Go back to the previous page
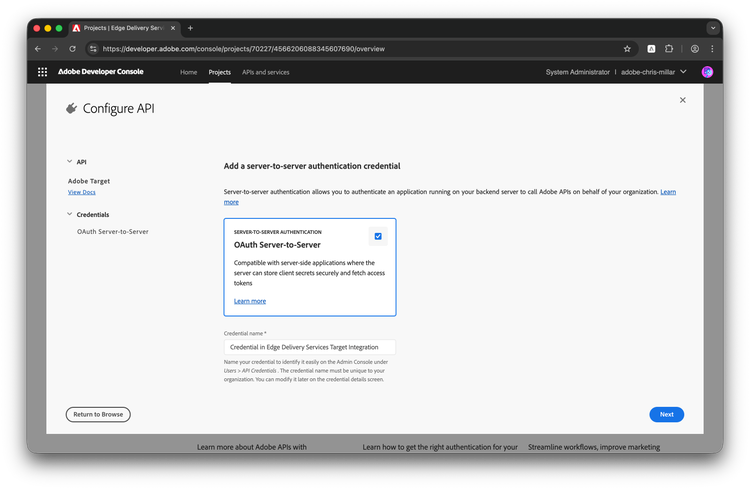The image size is (750, 489). click(x=38, y=48)
